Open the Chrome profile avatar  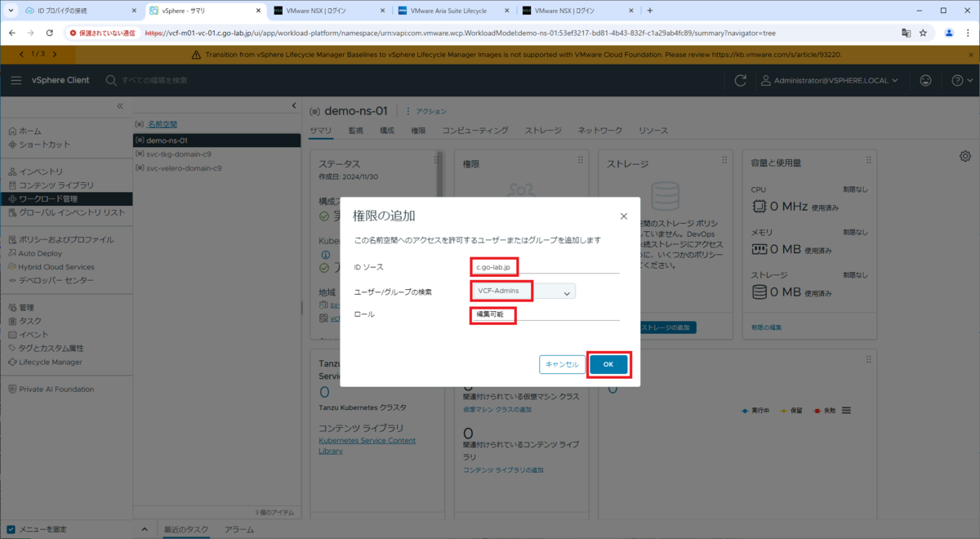949,33
